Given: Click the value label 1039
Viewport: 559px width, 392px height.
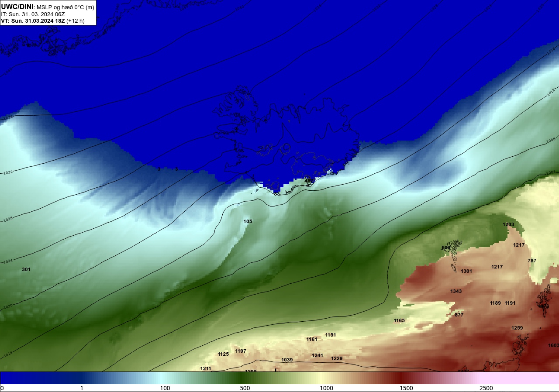Looking at the screenshot, I should [x=287, y=360].
